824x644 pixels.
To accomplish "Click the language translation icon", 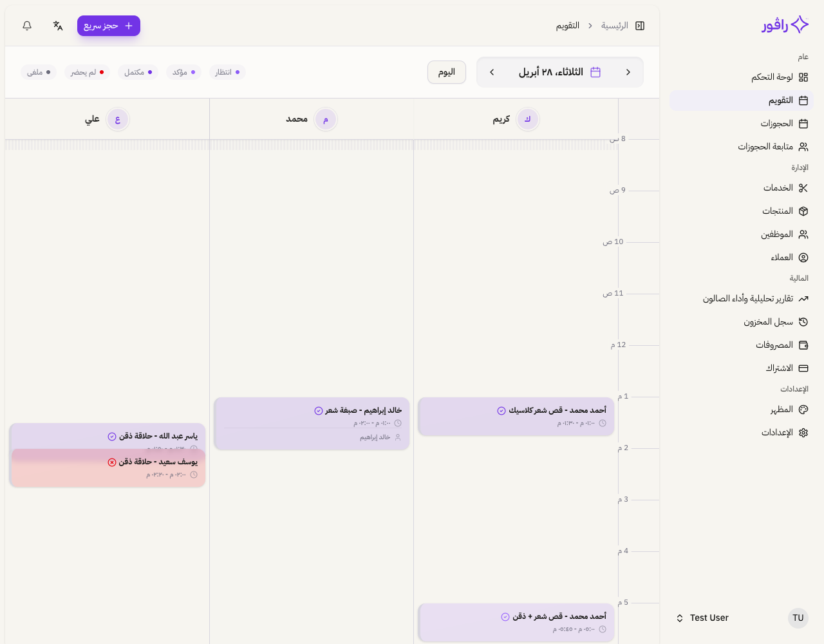I will [x=58, y=26].
